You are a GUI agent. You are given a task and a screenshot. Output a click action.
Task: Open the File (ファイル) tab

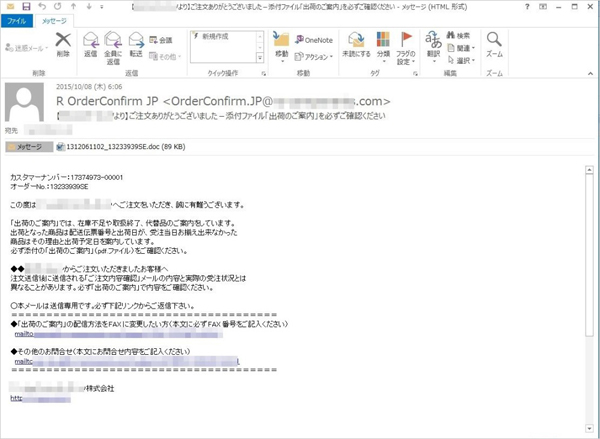click(17, 20)
